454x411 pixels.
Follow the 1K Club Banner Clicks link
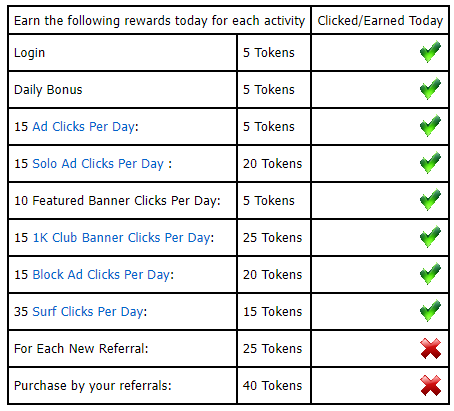pyautogui.click(x=122, y=238)
